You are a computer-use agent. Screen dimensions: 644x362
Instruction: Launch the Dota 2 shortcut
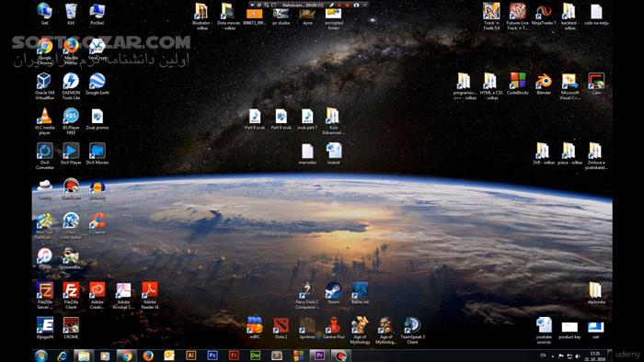281,328
